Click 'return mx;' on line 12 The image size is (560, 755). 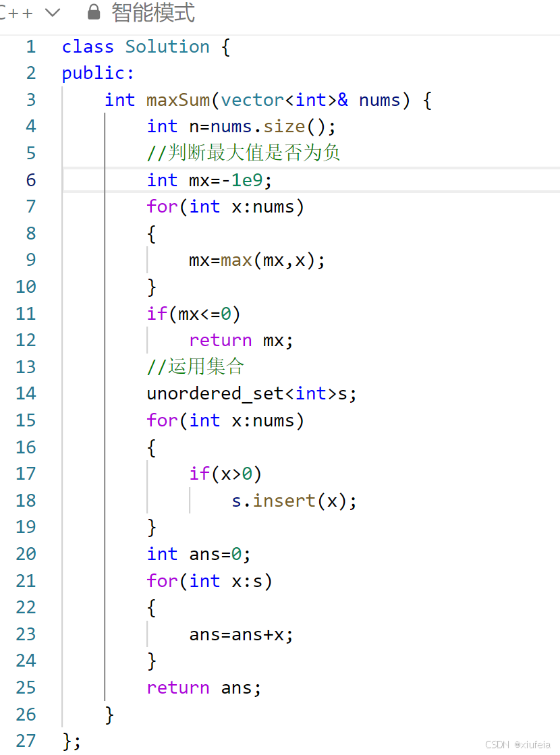click(x=242, y=341)
